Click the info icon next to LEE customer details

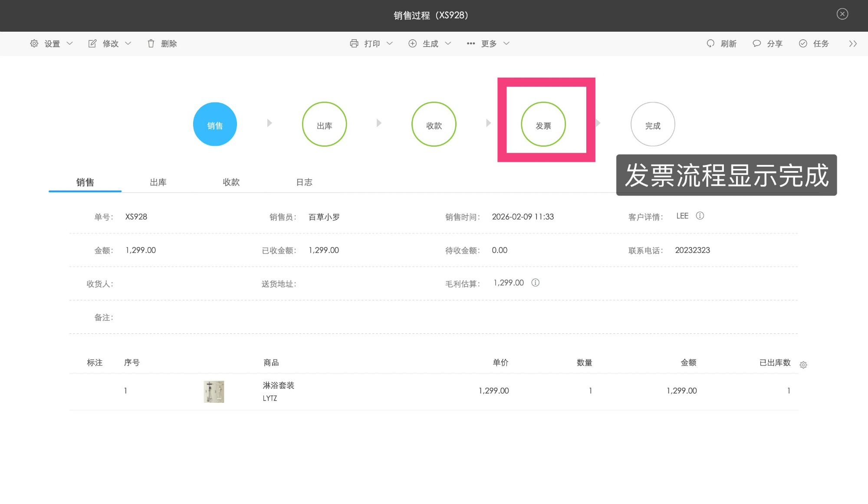(700, 216)
